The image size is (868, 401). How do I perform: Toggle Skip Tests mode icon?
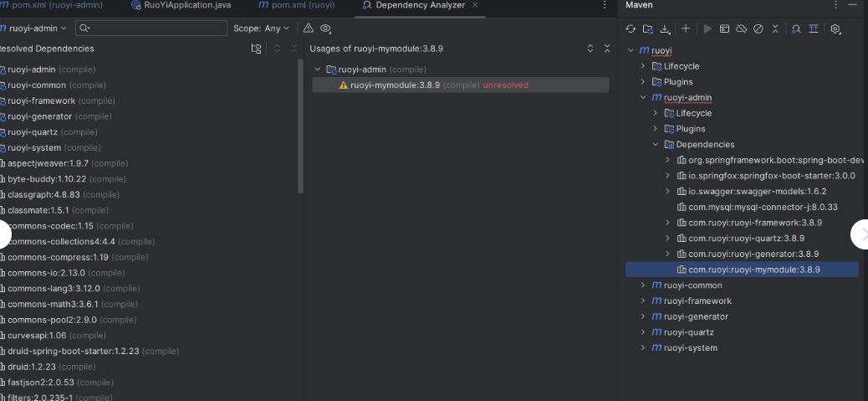coord(758,28)
